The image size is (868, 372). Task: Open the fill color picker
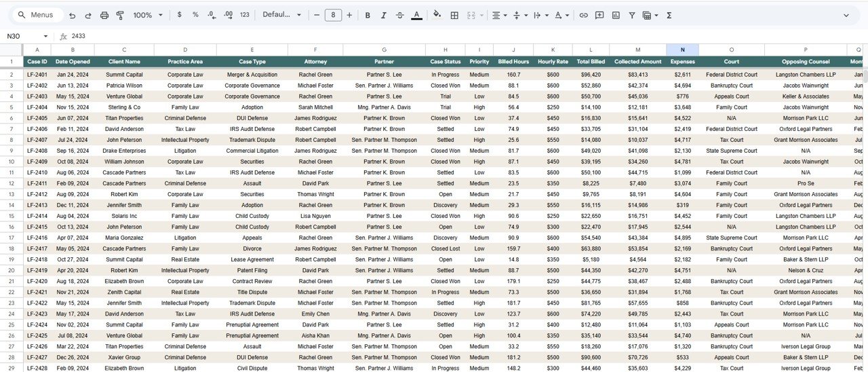pos(437,15)
